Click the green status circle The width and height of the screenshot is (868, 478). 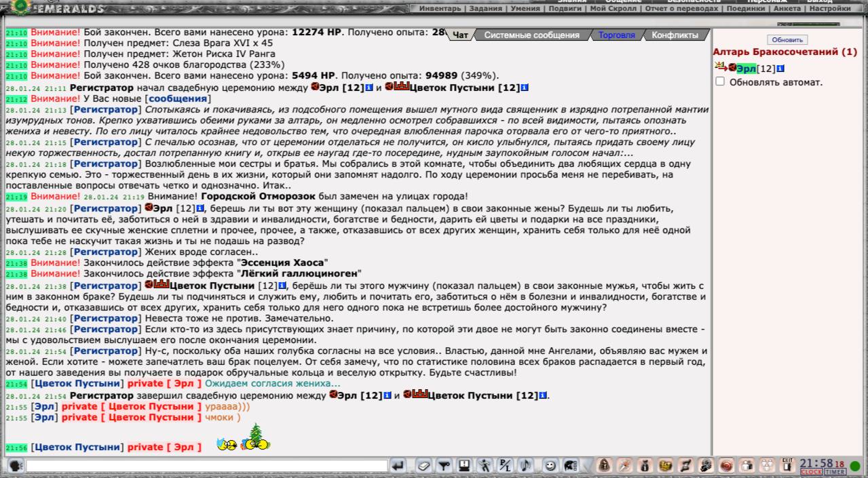coord(855,466)
